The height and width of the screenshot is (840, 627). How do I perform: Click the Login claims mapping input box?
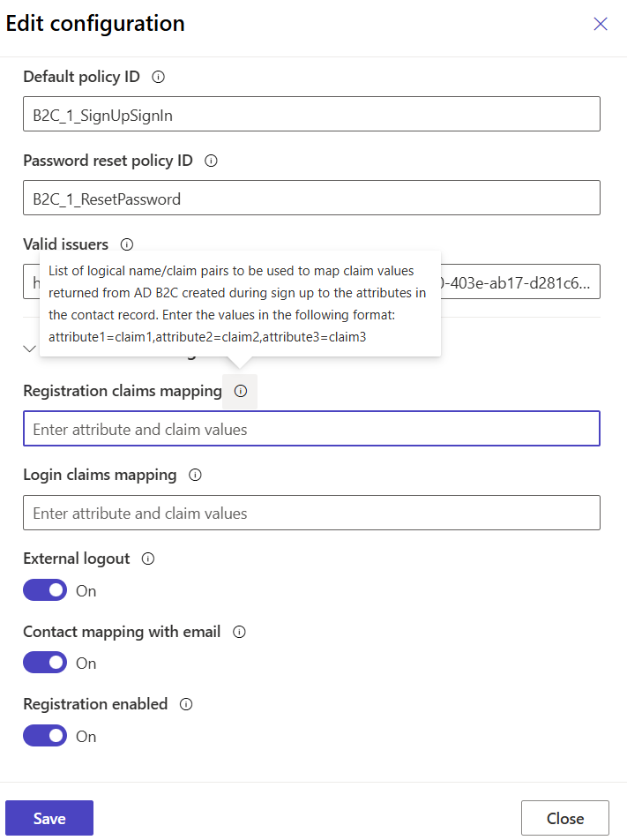311,513
